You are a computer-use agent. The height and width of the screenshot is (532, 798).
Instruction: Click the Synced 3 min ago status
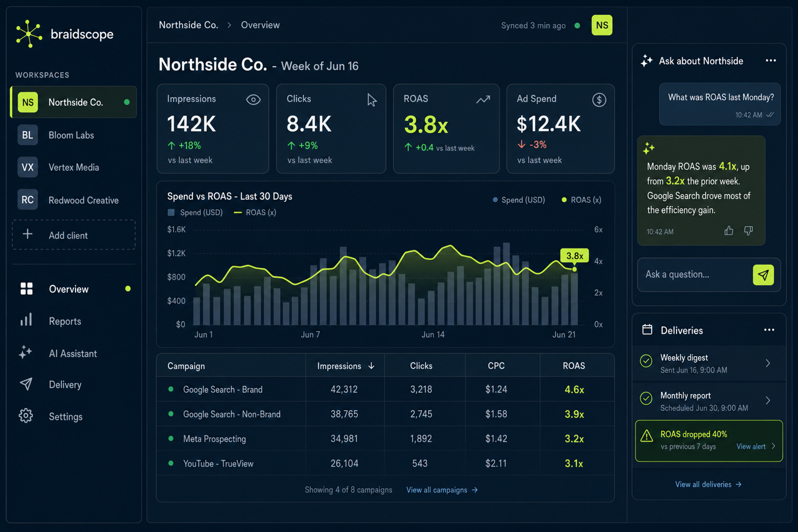tap(533, 26)
